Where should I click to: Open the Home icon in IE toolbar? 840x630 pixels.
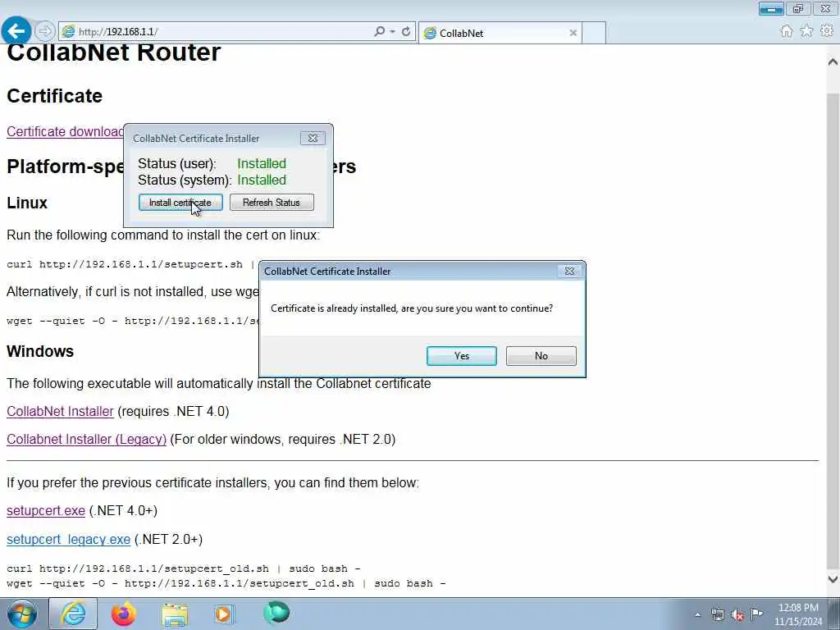(786, 31)
